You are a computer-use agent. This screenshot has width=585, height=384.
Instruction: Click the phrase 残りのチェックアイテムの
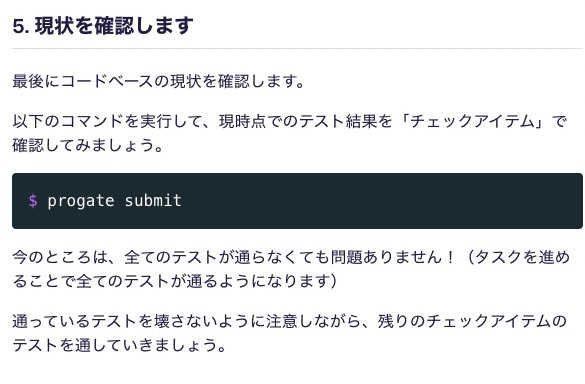[472, 321]
